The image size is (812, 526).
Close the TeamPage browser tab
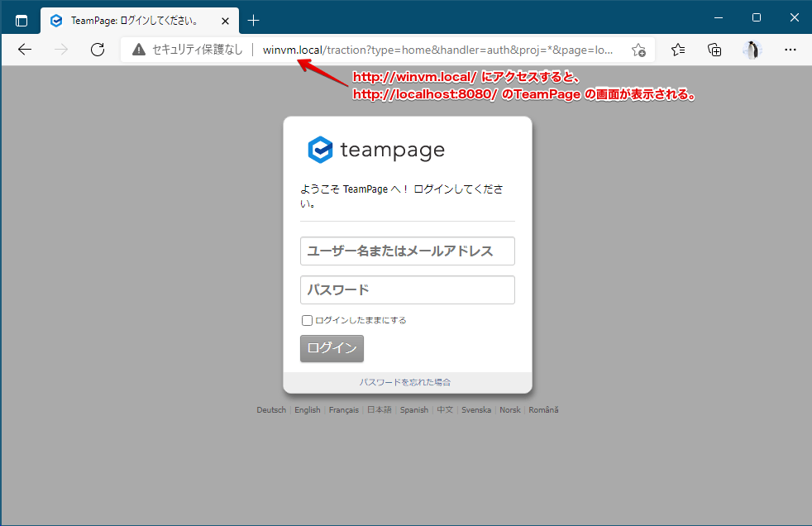tap(226, 20)
